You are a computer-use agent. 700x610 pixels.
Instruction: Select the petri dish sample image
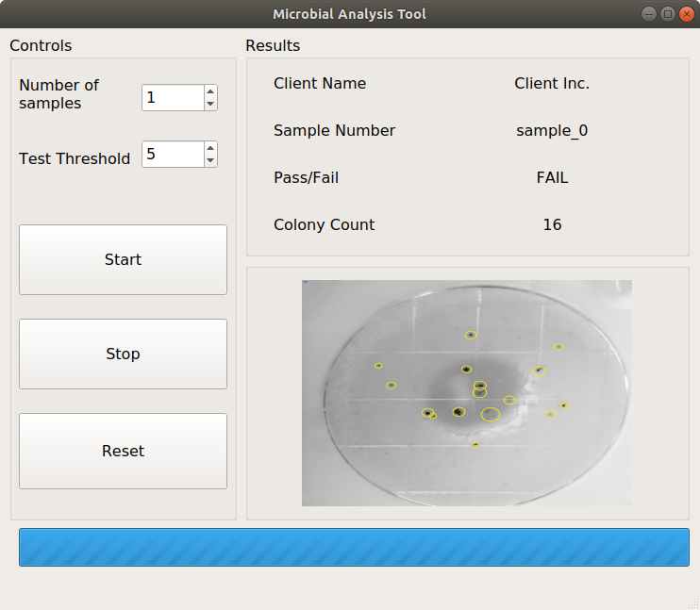(467, 392)
